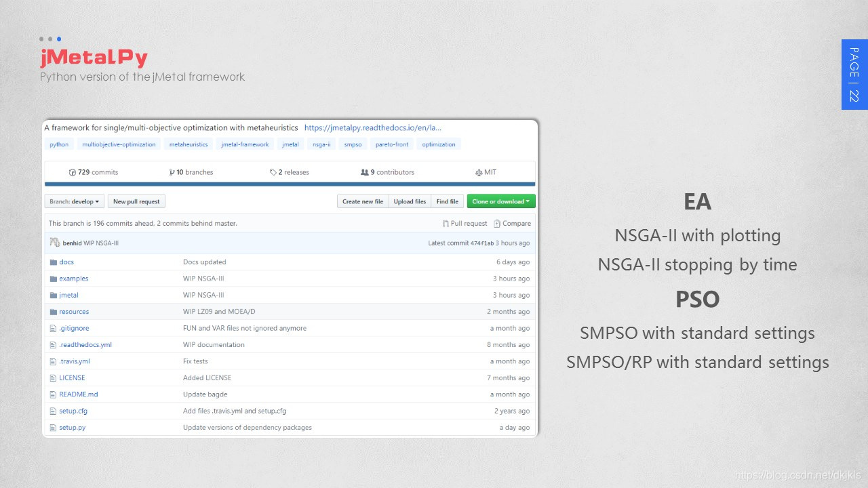
Task: Open the Branch: develop dropdown
Action: [75, 201]
